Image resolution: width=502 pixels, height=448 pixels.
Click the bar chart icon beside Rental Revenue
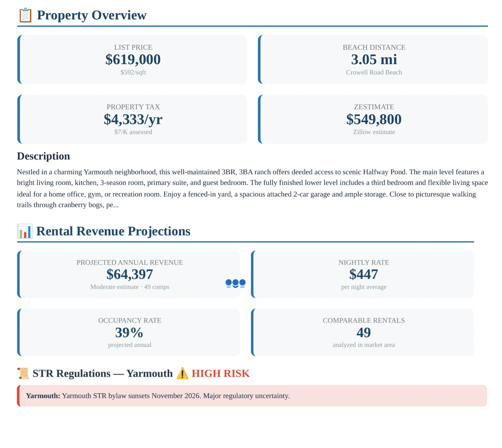click(25, 231)
